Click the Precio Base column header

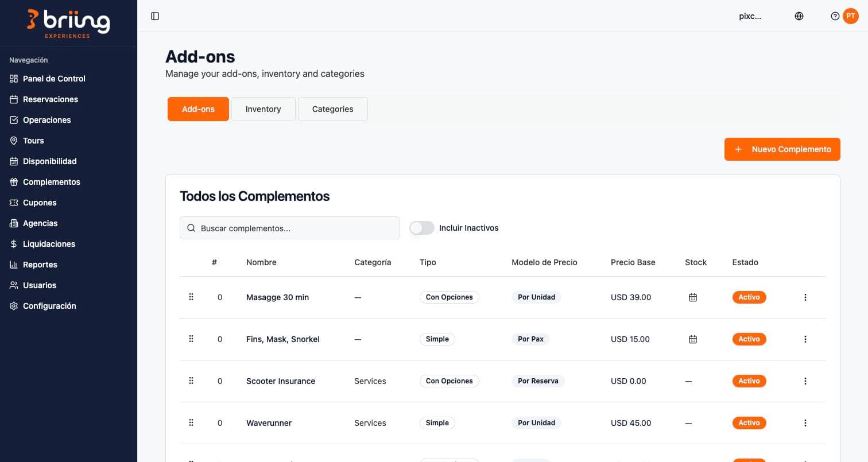(633, 262)
